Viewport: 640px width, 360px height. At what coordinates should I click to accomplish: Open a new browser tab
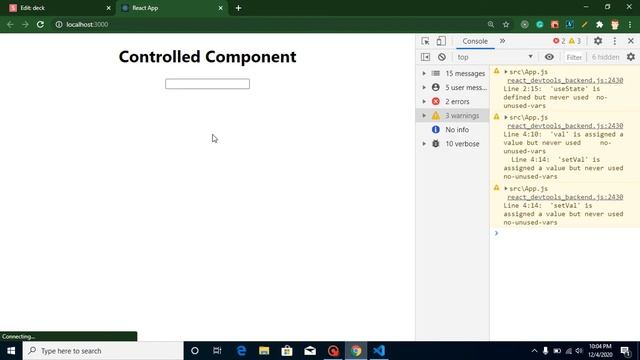click(x=238, y=8)
